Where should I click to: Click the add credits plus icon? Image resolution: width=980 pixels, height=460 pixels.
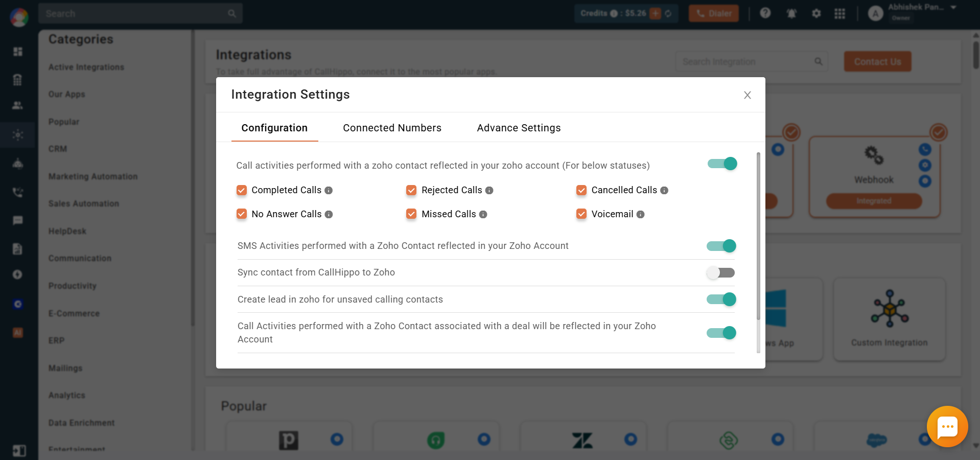[656, 13]
